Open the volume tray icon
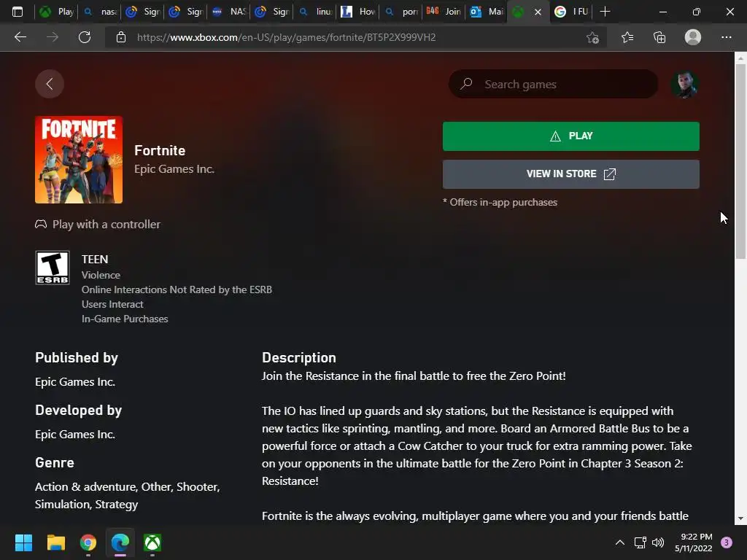Viewport: 747px width, 560px height. [658, 542]
